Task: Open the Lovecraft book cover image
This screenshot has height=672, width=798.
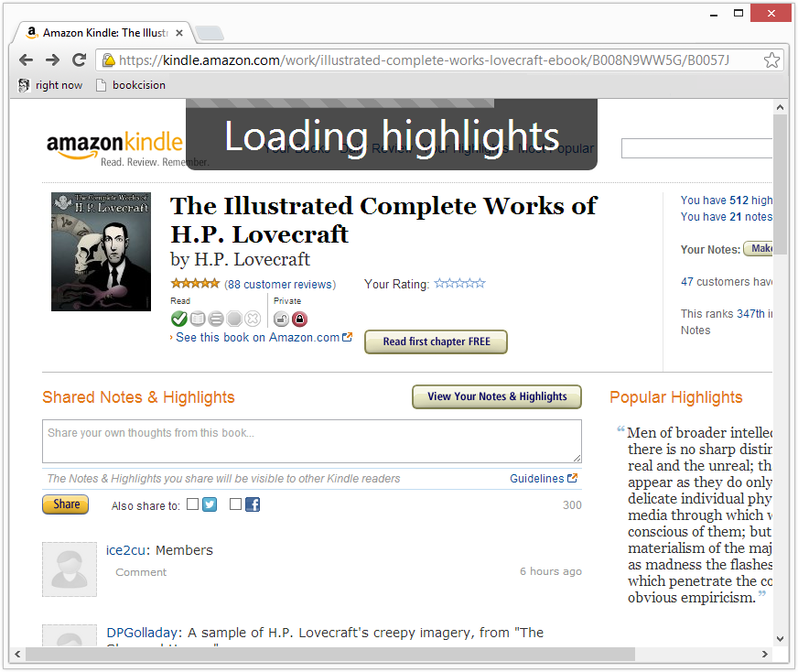Action: [101, 252]
